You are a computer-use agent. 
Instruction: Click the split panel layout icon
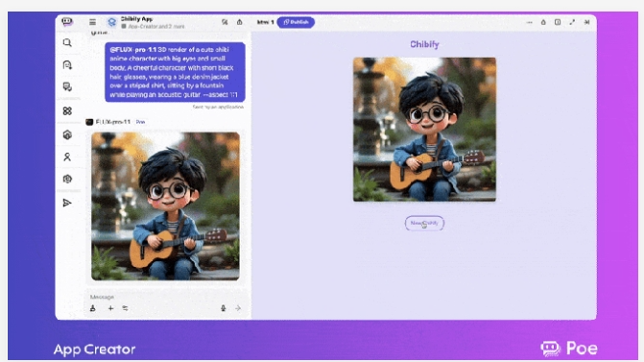click(558, 22)
